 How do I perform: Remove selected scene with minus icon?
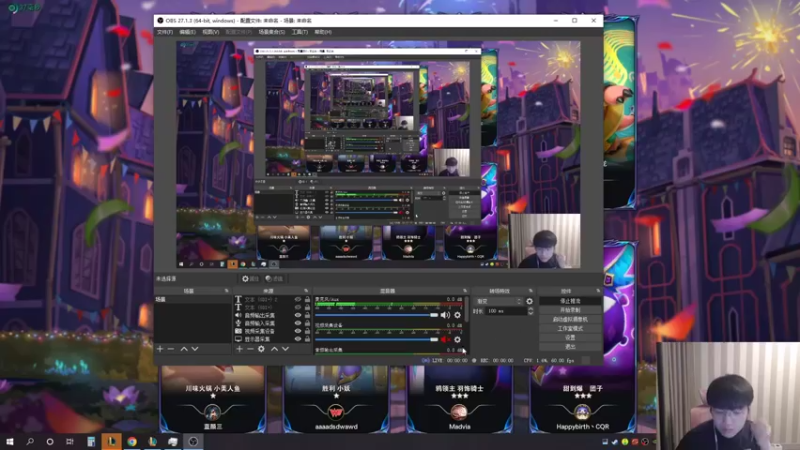point(171,349)
